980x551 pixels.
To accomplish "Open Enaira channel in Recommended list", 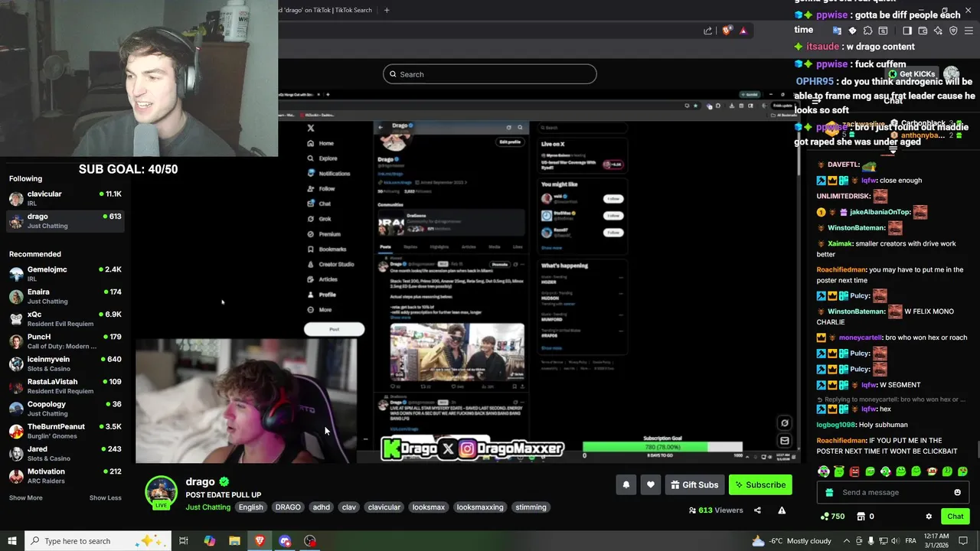I will (x=65, y=296).
